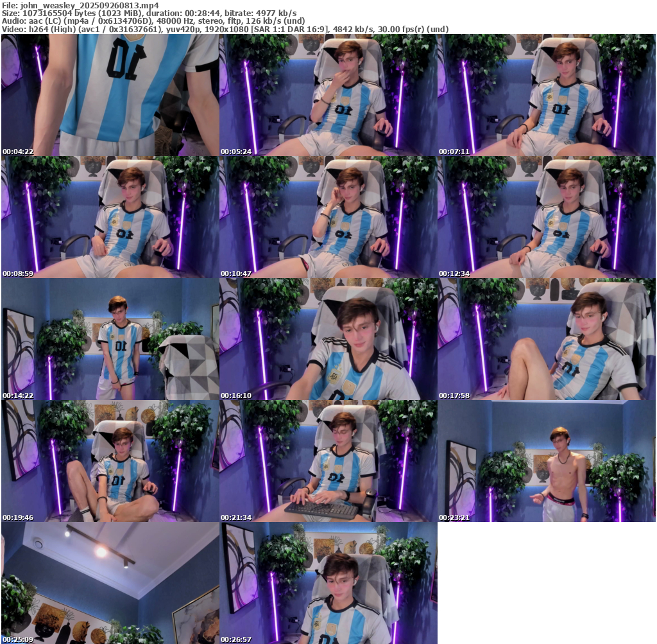Click the Size line showing 1023 MiB
657x644 pixels.
[x=149, y=13]
